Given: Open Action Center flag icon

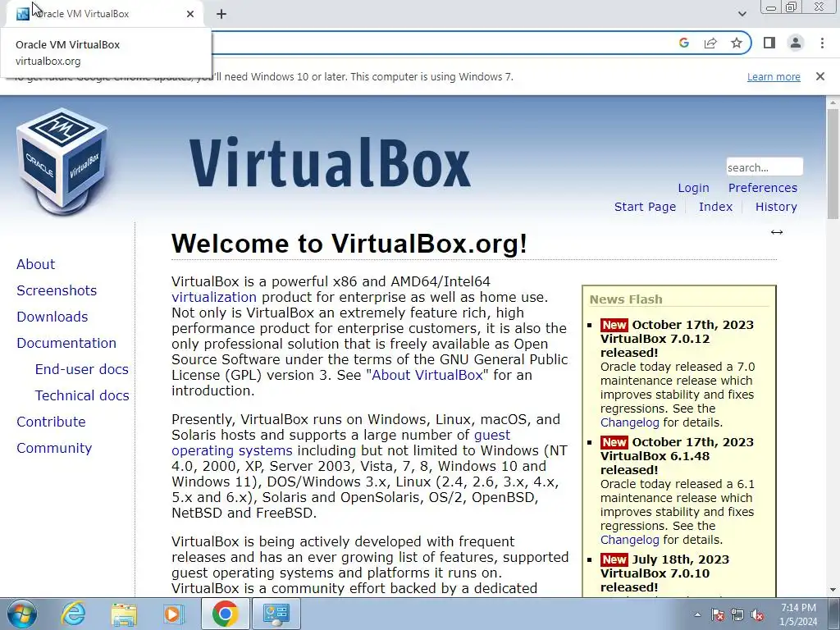Looking at the screenshot, I should coord(718,614).
